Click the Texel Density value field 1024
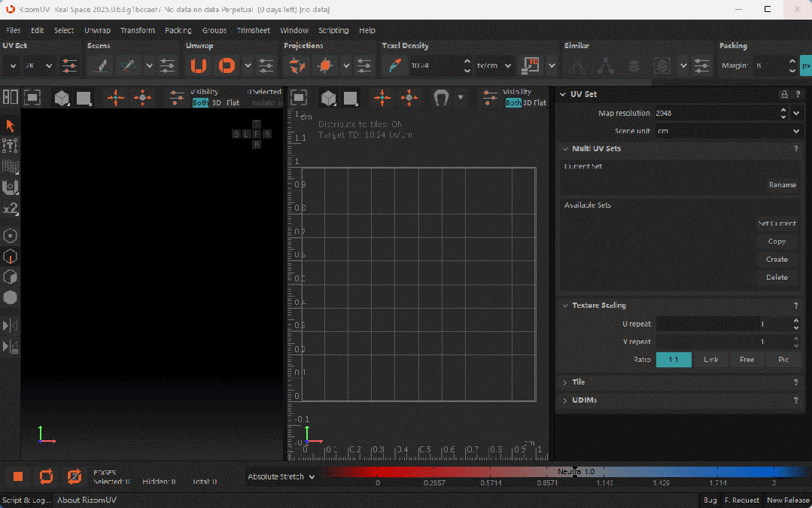The height and width of the screenshot is (508, 812). [x=435, y=65]
